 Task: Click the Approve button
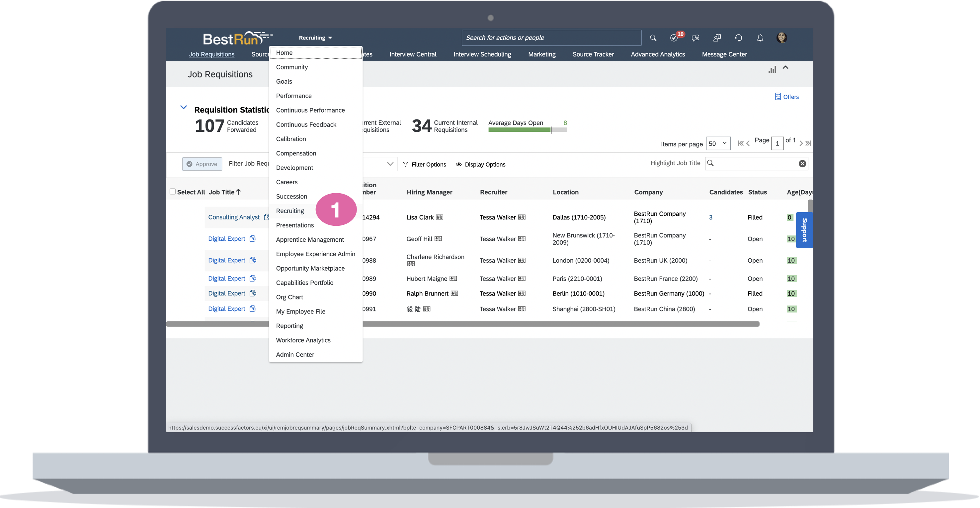202,164
